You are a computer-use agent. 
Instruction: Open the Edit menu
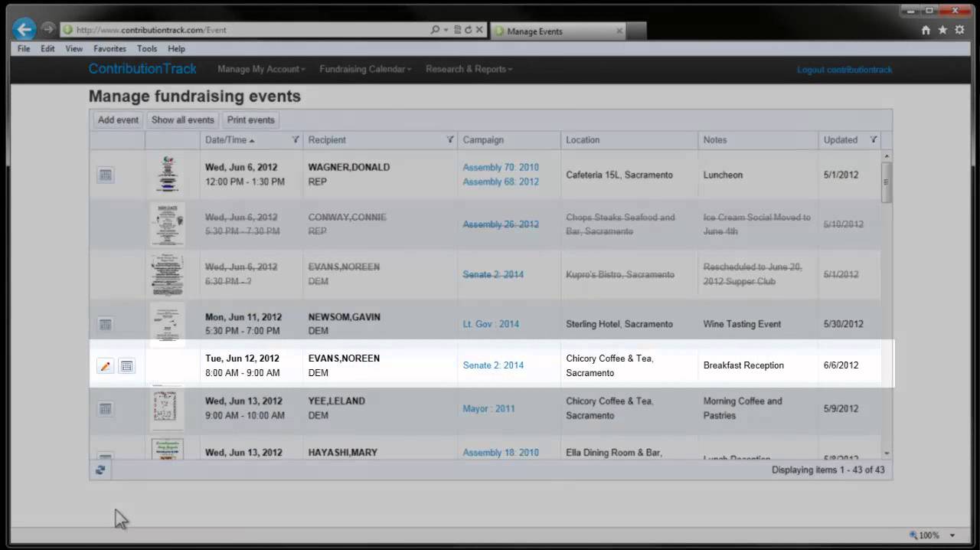[x=47, y=48]
